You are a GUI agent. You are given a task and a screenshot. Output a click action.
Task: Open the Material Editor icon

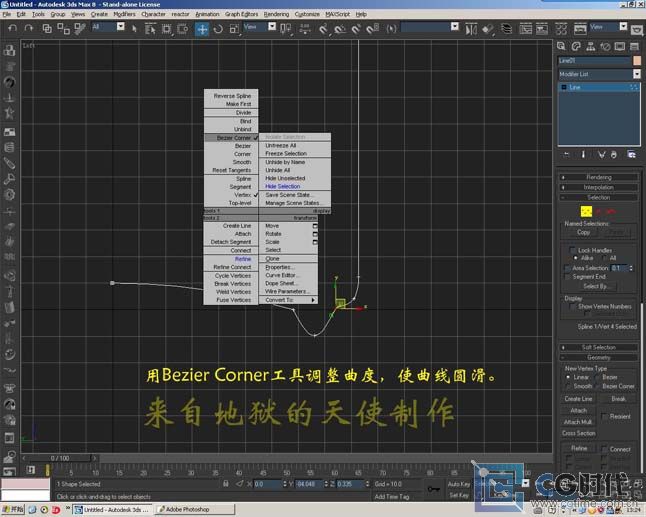click(561, 29)
